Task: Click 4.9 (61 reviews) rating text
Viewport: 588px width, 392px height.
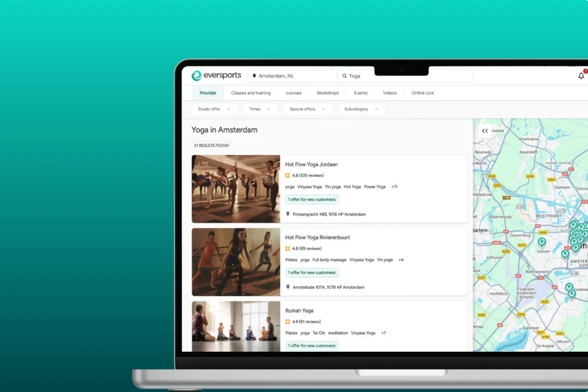Action: point(307,322)
